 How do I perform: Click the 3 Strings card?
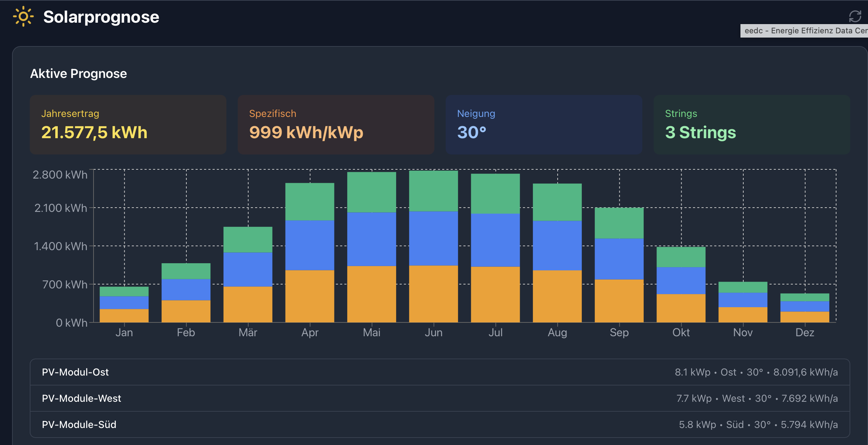pyautogui.click(x=751, y=124)
